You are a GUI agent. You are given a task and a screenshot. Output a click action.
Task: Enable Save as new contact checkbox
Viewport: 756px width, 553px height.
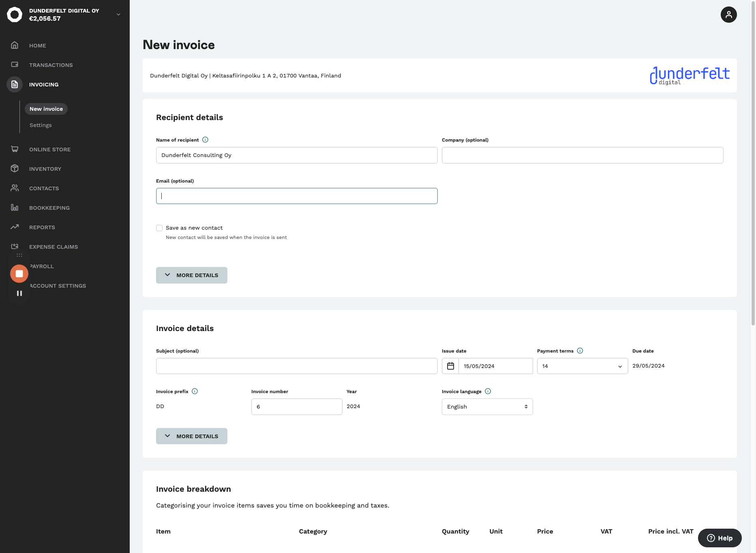(x=159, y=228)
